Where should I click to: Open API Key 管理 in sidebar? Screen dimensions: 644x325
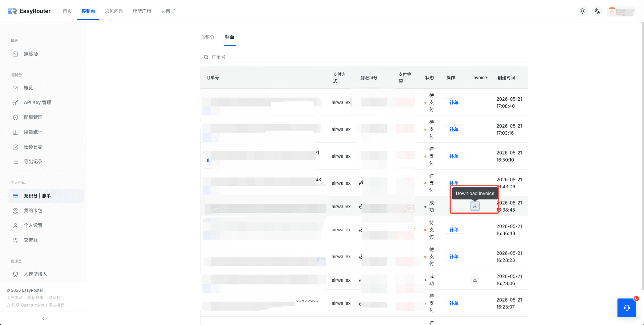(x=46, y=102)
